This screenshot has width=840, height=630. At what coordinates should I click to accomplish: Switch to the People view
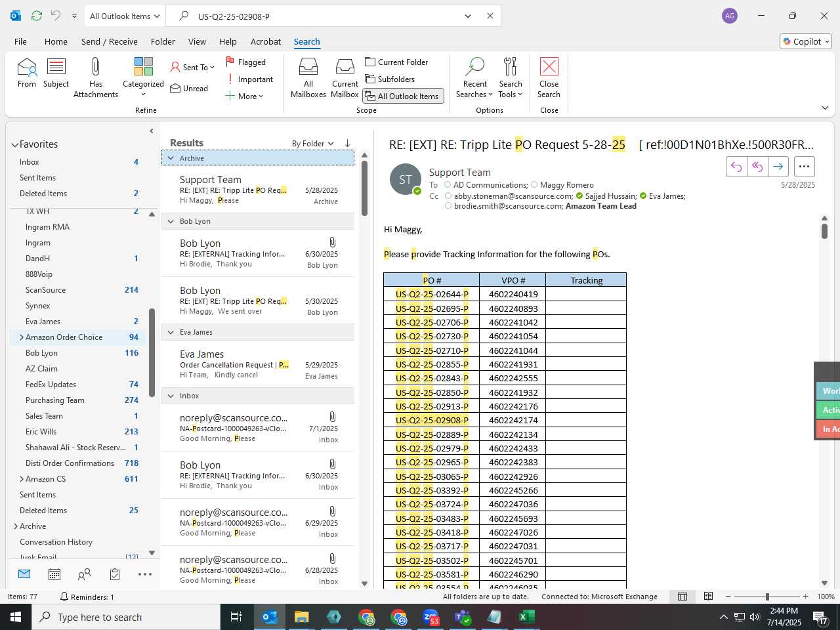coord(84,574)
